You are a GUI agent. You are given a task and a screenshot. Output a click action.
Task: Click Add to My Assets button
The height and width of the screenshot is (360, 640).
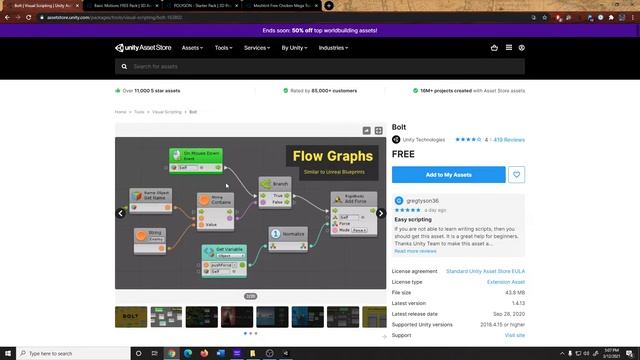(x=449, y=175)
